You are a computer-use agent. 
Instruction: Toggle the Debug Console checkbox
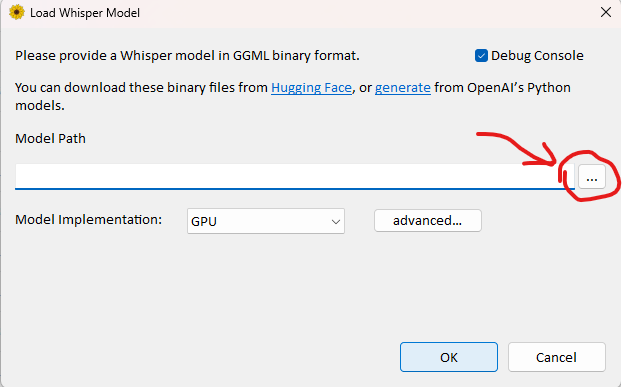[481, 56]
